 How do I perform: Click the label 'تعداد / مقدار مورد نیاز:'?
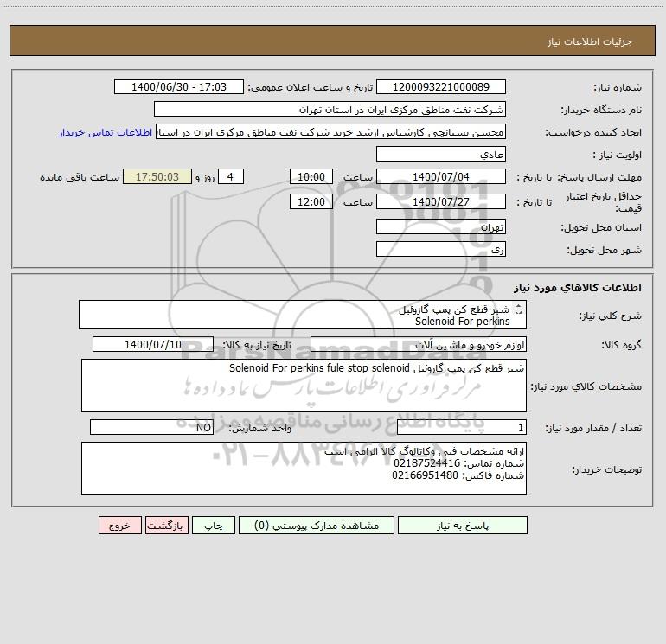click(x=593, y=428)
